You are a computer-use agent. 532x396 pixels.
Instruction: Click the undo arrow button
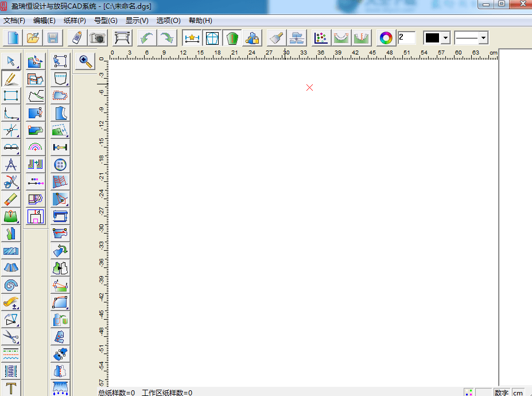click(147, 38)
